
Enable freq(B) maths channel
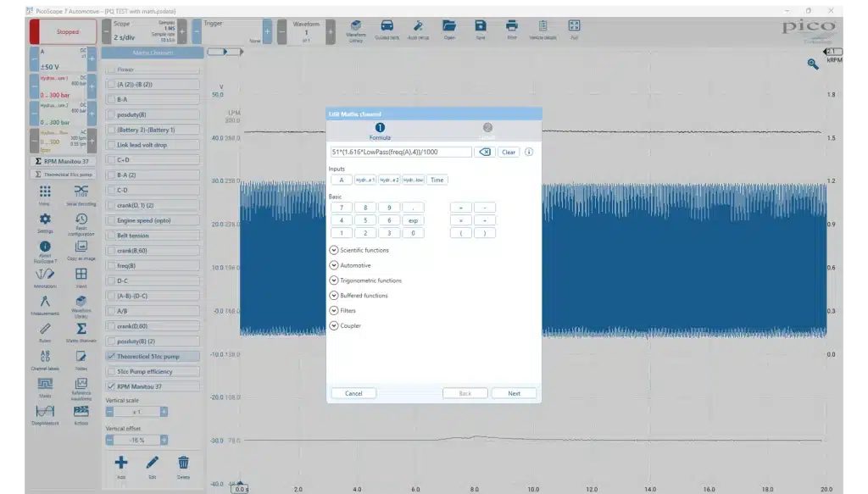111,265
